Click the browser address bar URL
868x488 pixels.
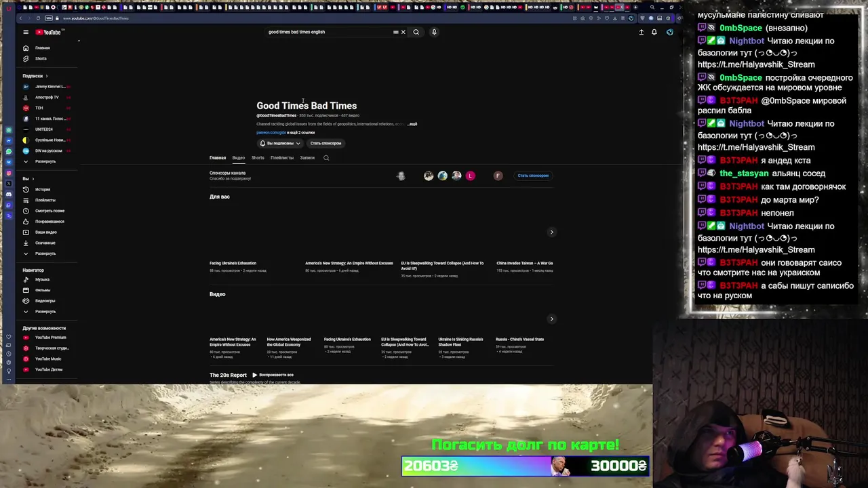96,18
